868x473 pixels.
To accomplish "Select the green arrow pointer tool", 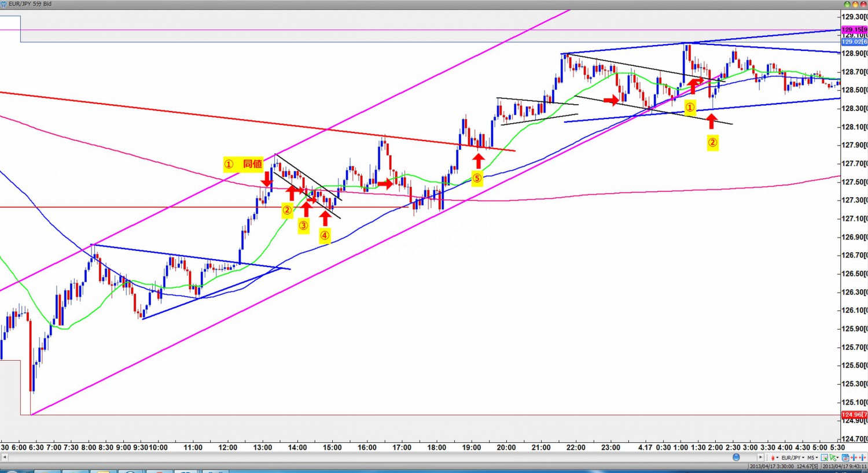I will [x=833, y=457].
